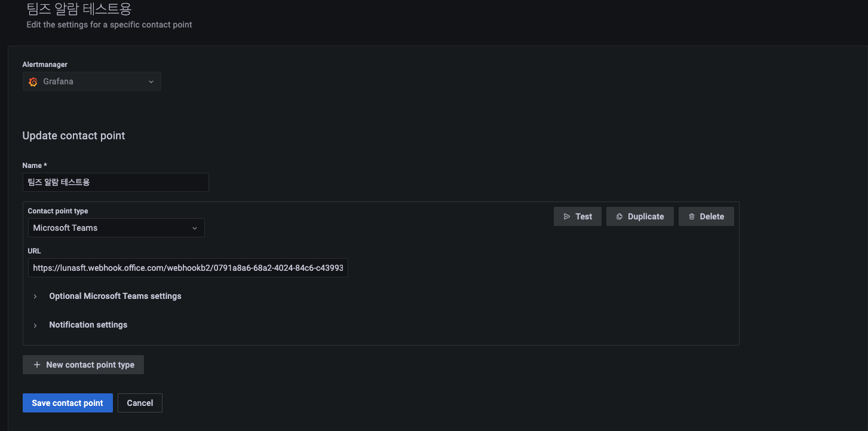This screenshot has width=868, height=431.
Task: Click the Duplicate button
Action: [x=640, y=216]
